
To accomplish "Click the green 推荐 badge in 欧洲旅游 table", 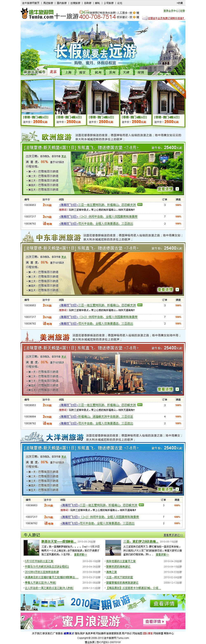I will click(140, 204).
